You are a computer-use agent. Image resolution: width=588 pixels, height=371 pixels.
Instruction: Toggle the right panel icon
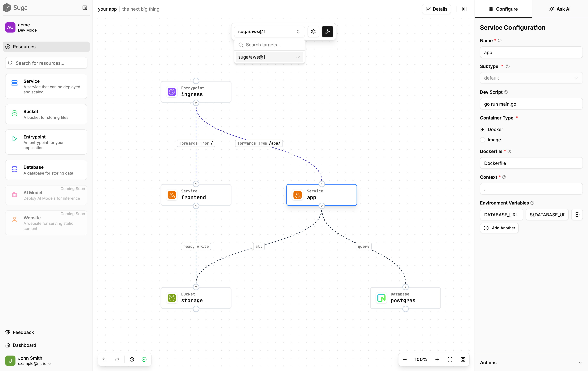click(464, 9)
